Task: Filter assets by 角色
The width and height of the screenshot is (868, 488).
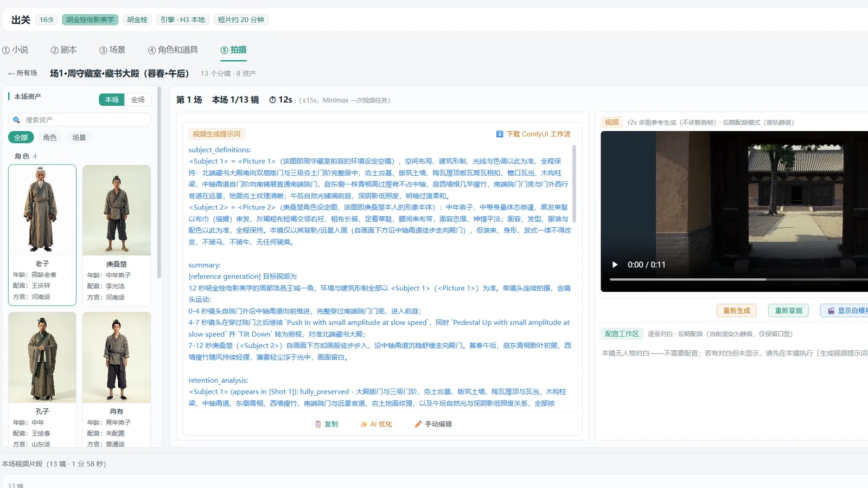Action: coord(50,138)
